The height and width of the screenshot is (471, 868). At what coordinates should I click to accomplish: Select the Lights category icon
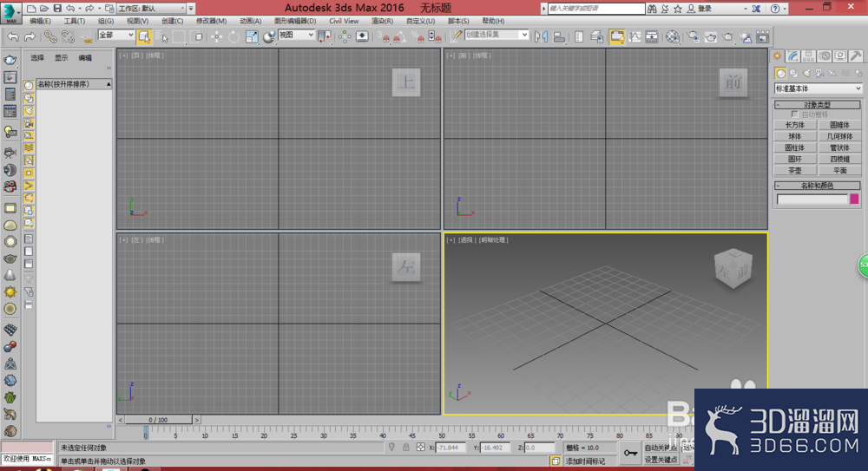(806, 73)
